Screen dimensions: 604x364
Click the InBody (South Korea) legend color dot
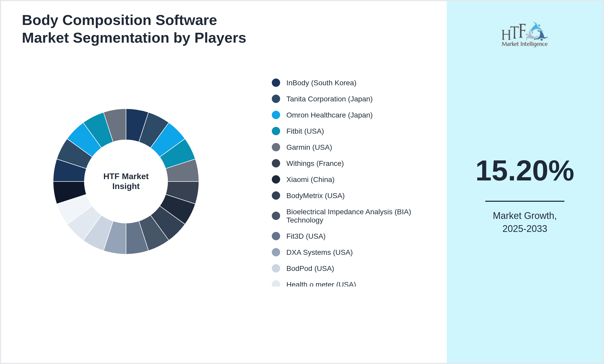276,83
